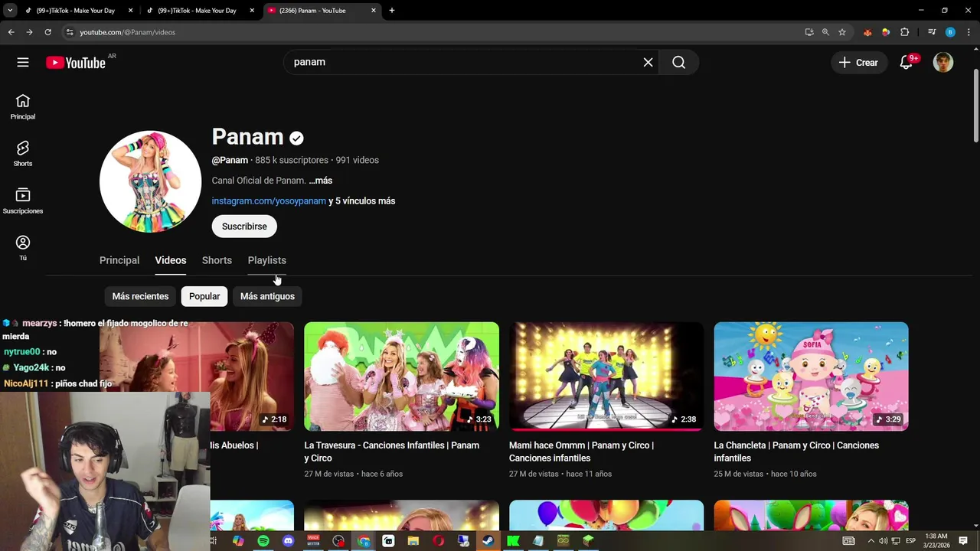Open La Travesura video thumbnail
Viewport: 980px width, 551px height.
[401, 377]
